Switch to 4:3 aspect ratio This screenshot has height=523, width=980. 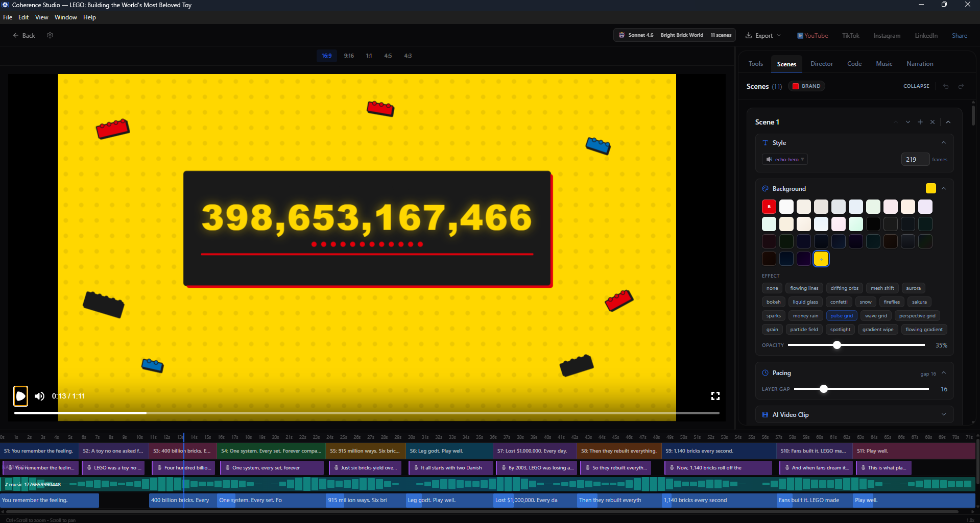408,56
